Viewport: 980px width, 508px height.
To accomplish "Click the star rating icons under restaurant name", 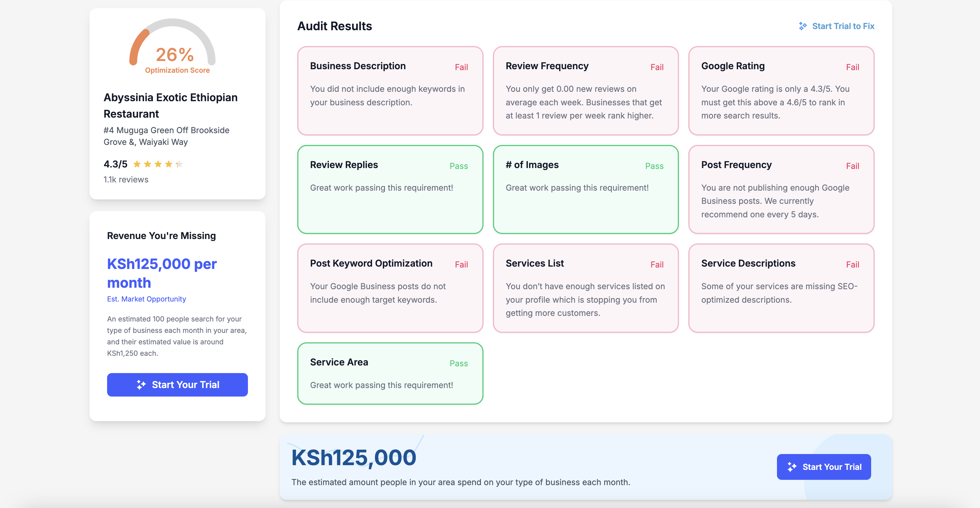I will click(158, 164).
